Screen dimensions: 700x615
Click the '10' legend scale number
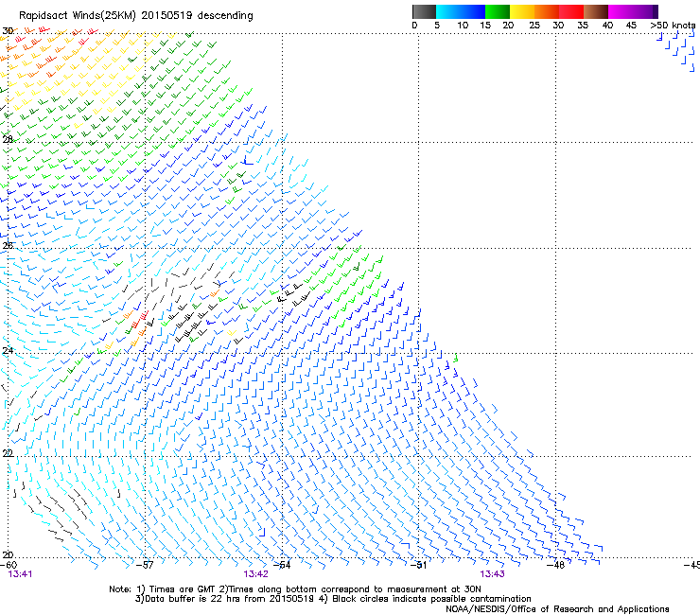[463, 26]
